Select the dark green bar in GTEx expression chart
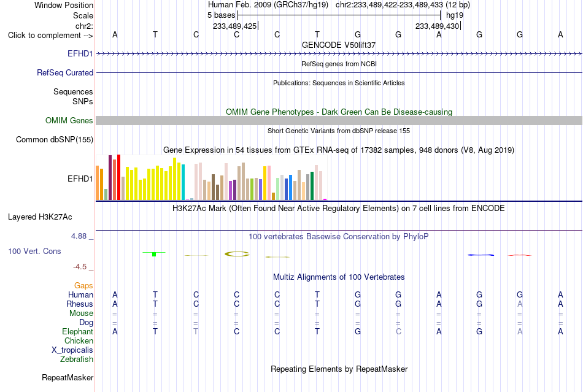The width and height of the screenshot is (583, 392). click(x=312, y=186)
